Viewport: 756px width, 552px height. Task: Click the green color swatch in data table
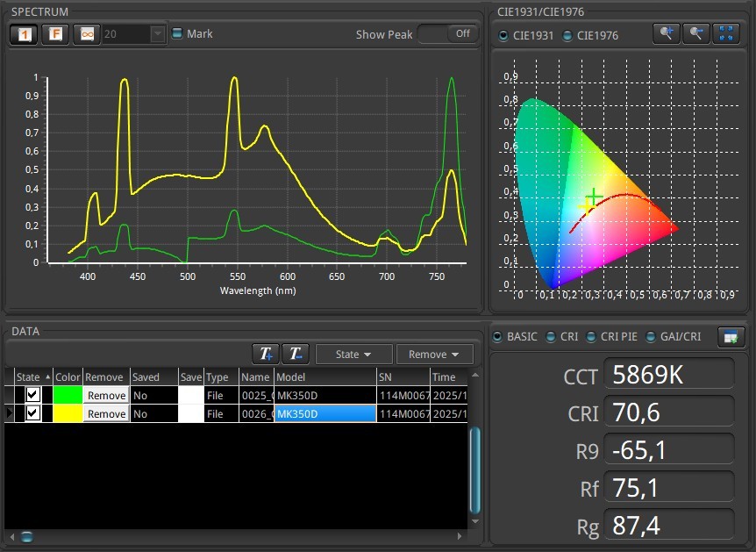pos(68,395)
